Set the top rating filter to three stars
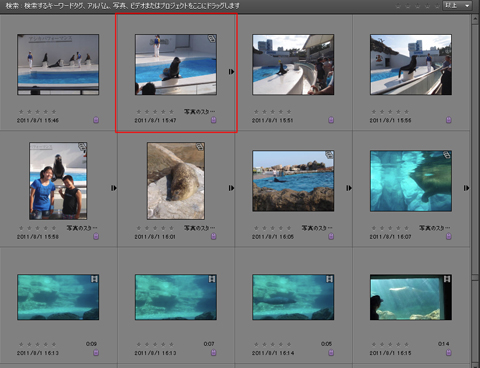Screen dimensions: 480x368 418,6
